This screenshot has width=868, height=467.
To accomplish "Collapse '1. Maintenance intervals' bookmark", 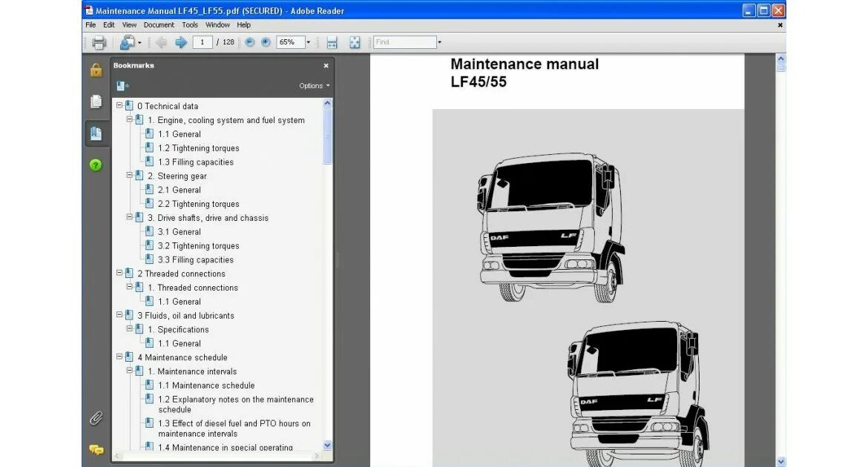I will [x=130, y=370].
